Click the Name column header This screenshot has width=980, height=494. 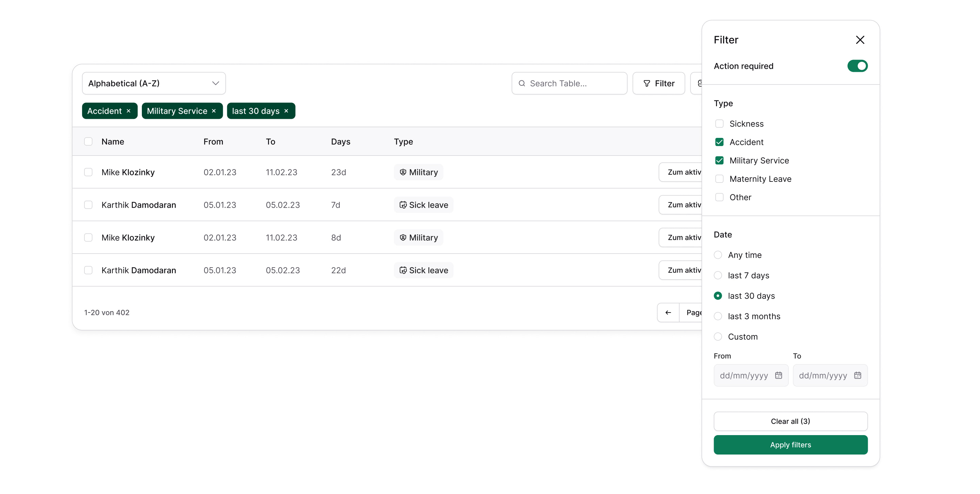pyautogui.click(x=113, y=142)
